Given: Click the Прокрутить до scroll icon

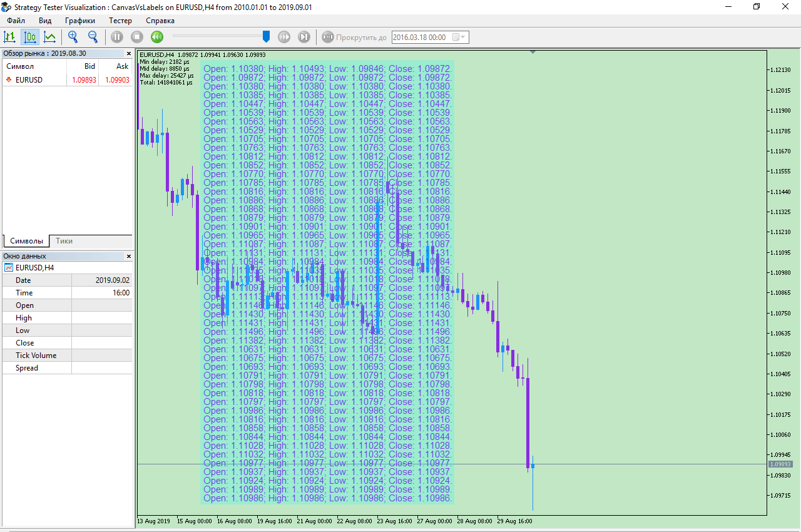Looking at the screenshot, I should click(x=328, y=37).
